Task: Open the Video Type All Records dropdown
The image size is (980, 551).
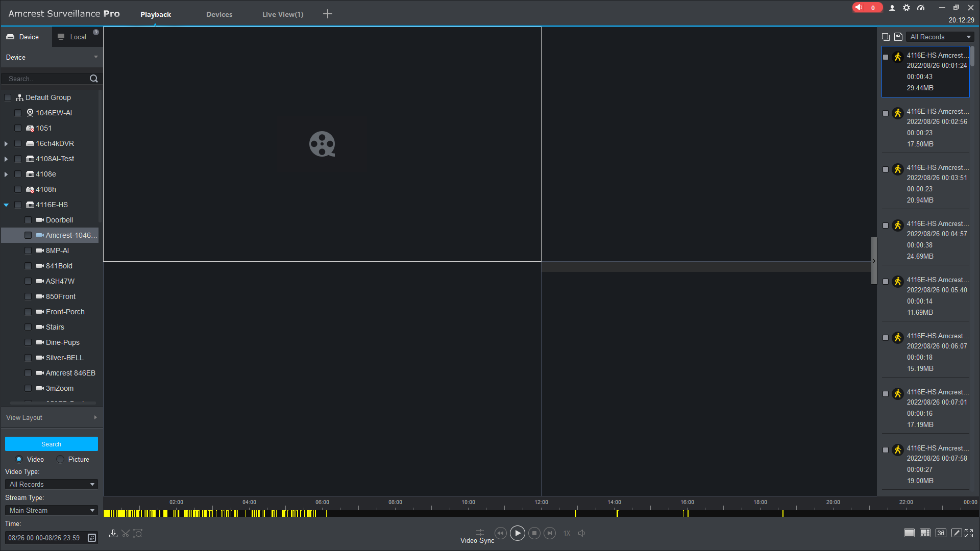Action: click(51, 484)
